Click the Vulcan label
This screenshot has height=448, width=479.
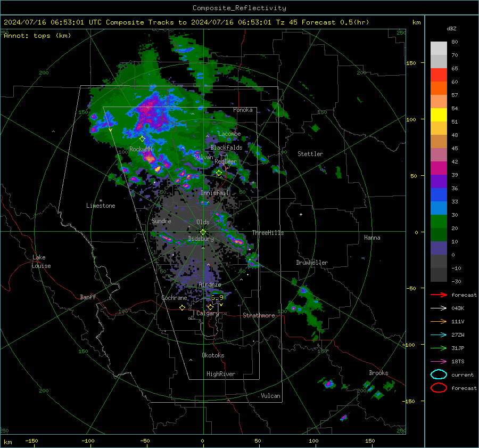(271, 396)
